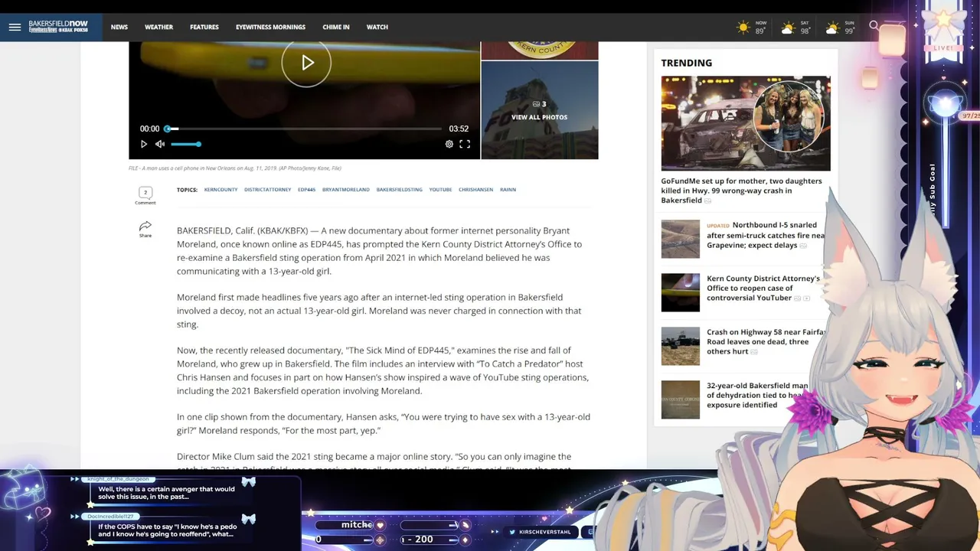Open video settings gear
Image resolution: width=980 pixels, height=551 pixels.
coord(449,144)
